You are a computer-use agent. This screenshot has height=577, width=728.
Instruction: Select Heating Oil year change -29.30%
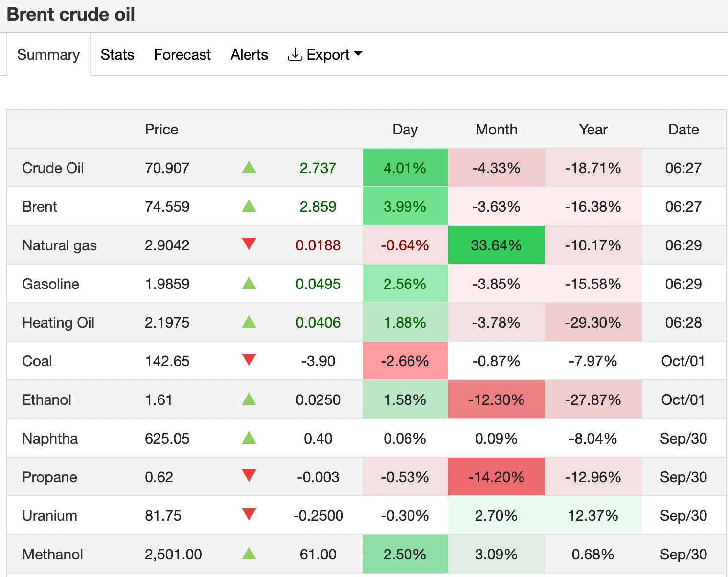coord(593,323)
